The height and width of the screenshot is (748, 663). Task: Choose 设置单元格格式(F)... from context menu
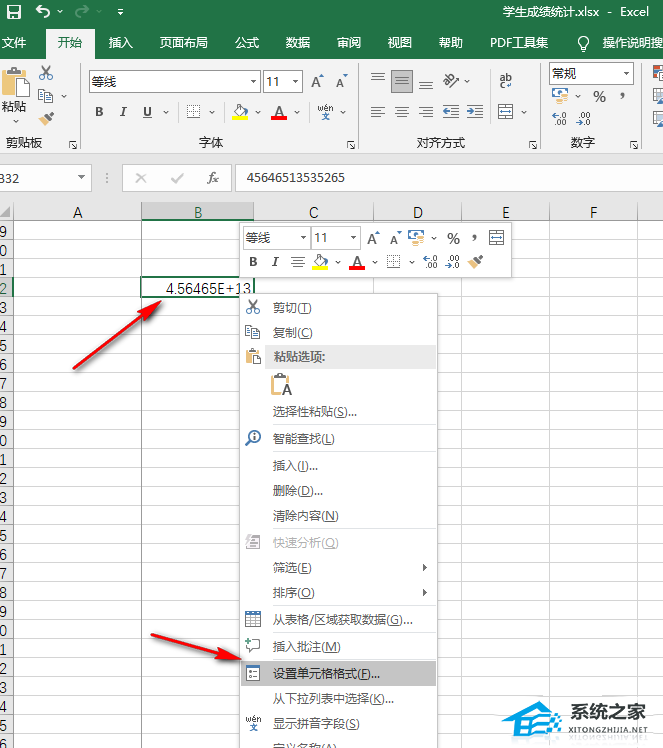coord(338,674)
